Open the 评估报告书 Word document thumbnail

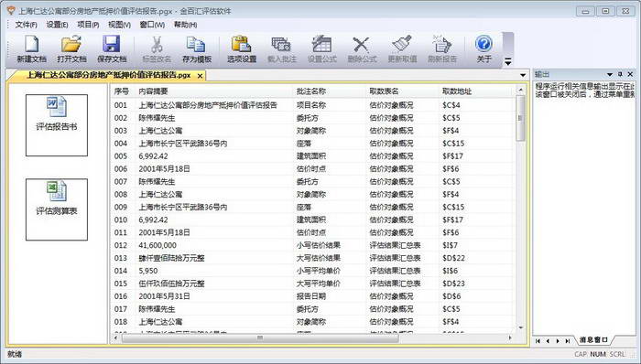[57, 125]
